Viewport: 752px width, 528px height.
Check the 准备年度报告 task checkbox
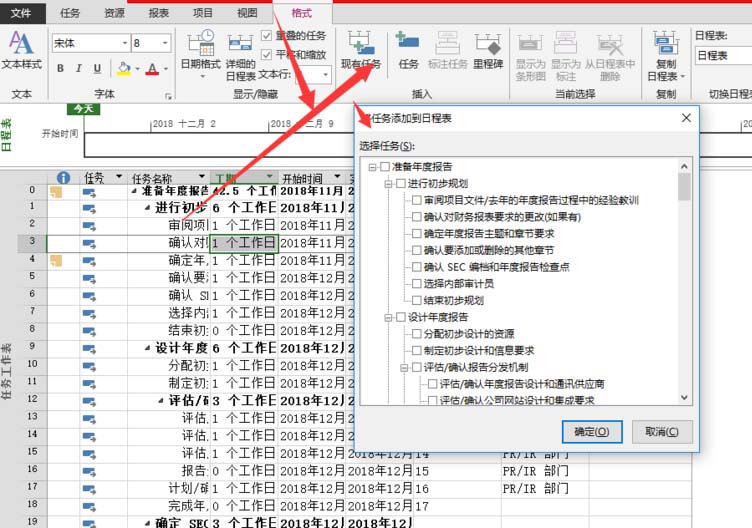(385, 167)
